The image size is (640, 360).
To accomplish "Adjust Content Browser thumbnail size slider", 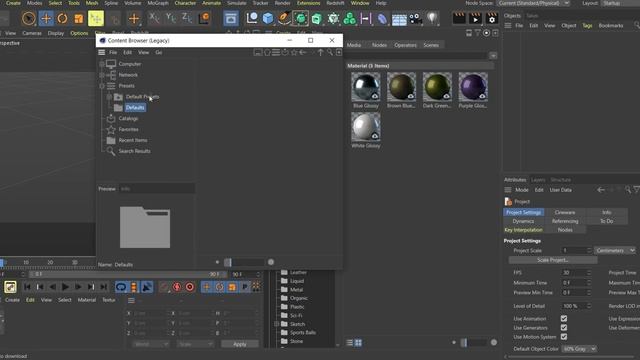I will [x=244, y=262].
